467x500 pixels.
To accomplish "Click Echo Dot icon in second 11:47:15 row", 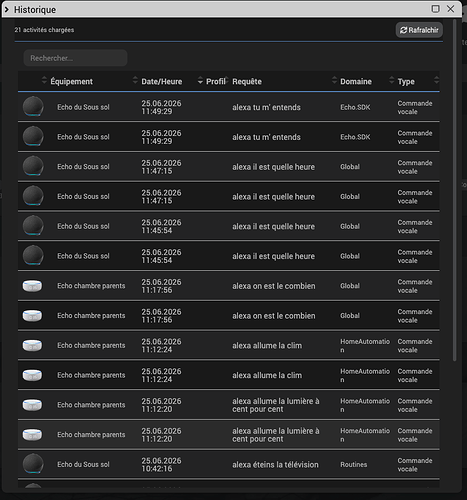I will pyautogui.click(x=33, y=196).
